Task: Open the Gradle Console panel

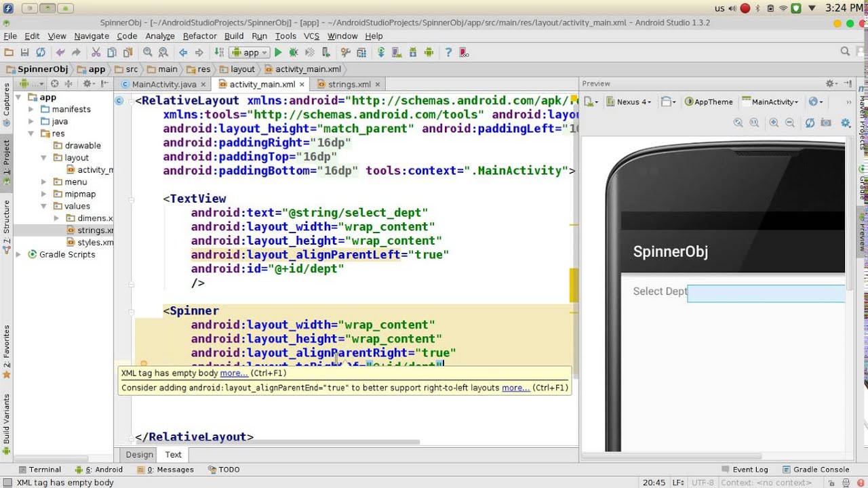Action: pos(815,469)
